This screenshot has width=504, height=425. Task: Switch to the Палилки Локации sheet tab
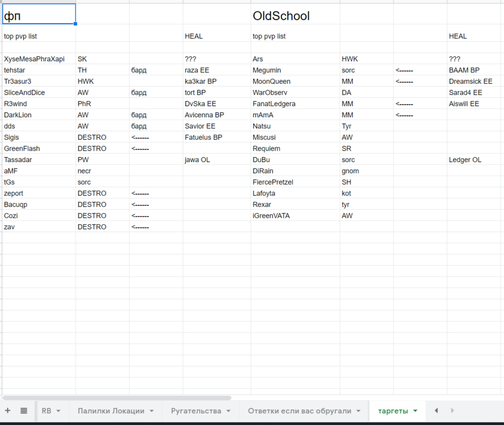tap(111, 411)
